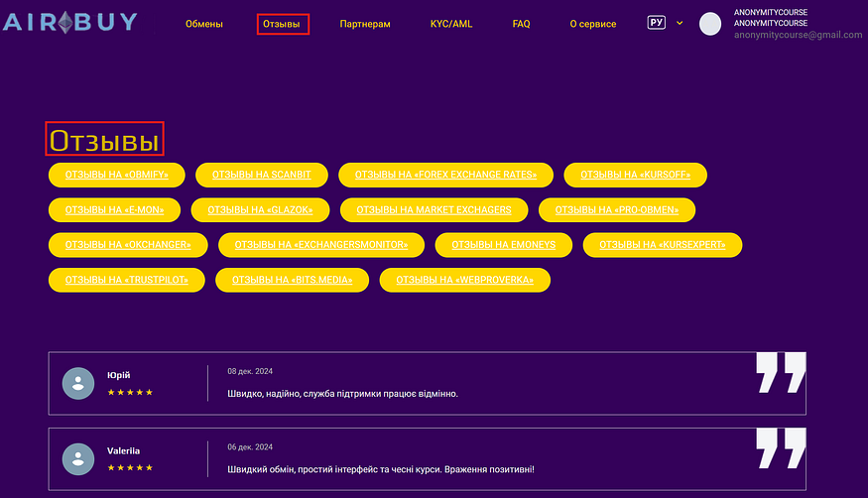
Task: Open reviews on «BITS.MEDIA»
Action: coord(293,280)
